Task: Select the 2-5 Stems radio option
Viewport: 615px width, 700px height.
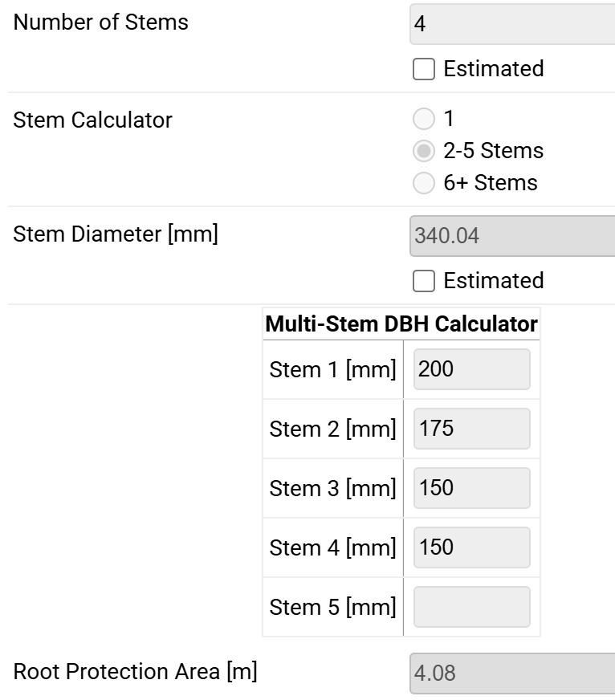Action: [423, 151]
